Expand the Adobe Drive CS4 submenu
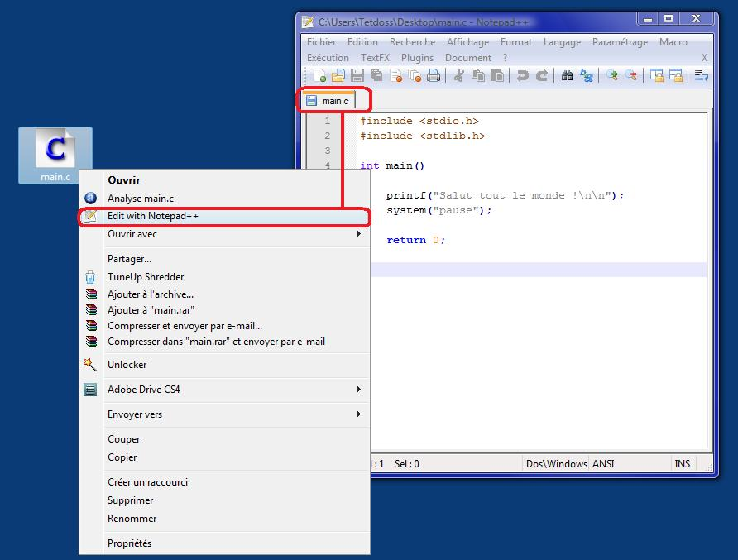The width and height of the screenshot is (738, 560). [x=224, y=389]
